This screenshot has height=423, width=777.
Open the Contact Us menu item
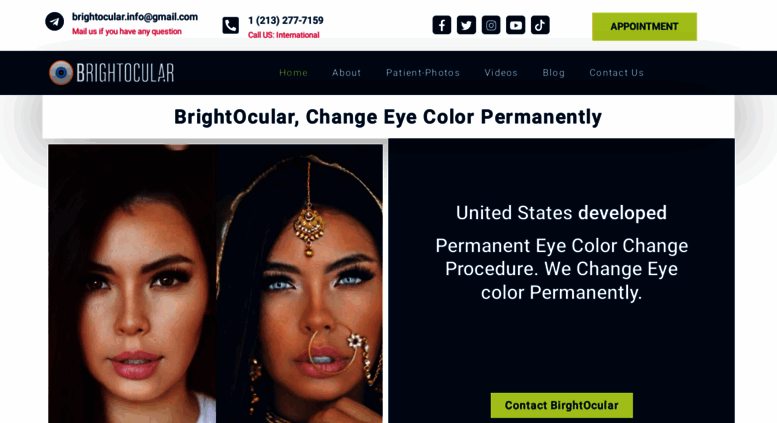616,73
